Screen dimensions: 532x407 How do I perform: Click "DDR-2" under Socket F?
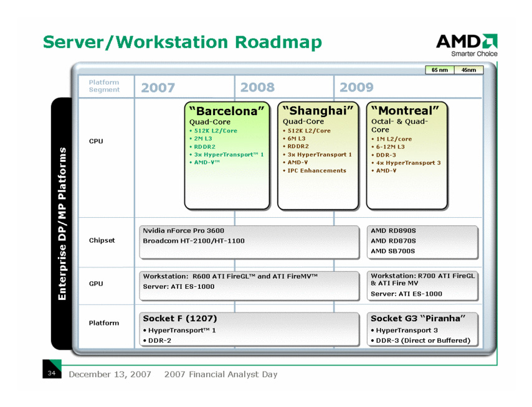tap(159, 340)
